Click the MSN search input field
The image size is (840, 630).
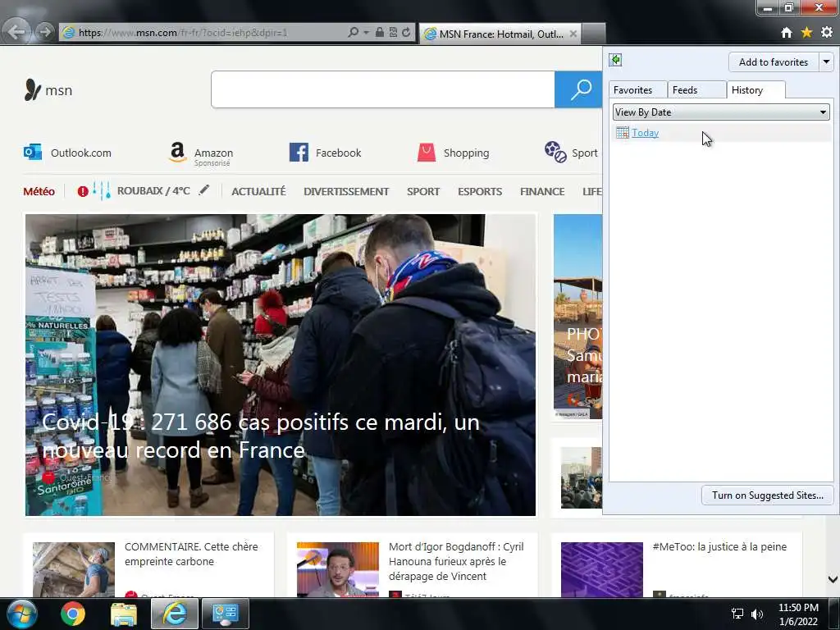click(x=383, y=89)
